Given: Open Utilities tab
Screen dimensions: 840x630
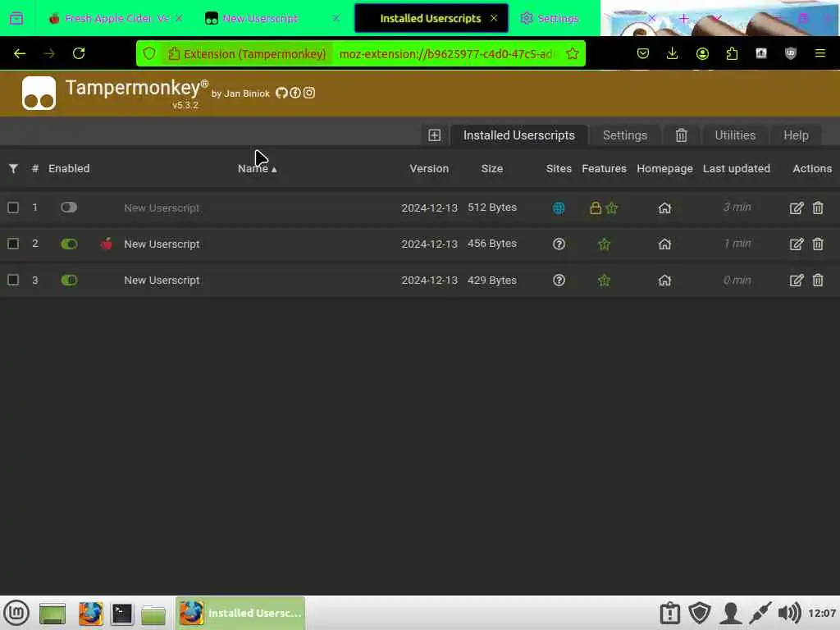Looking at the screenshot, I should tap(735, 135).
